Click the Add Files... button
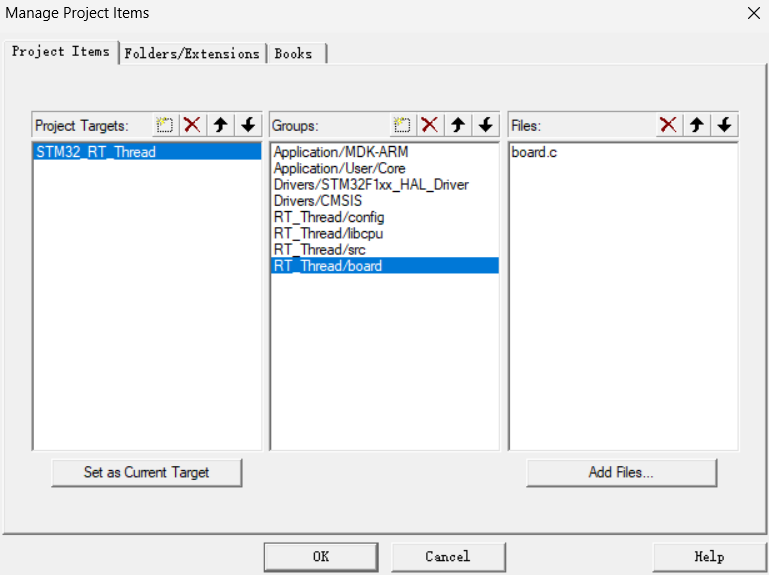 [621, 472]
